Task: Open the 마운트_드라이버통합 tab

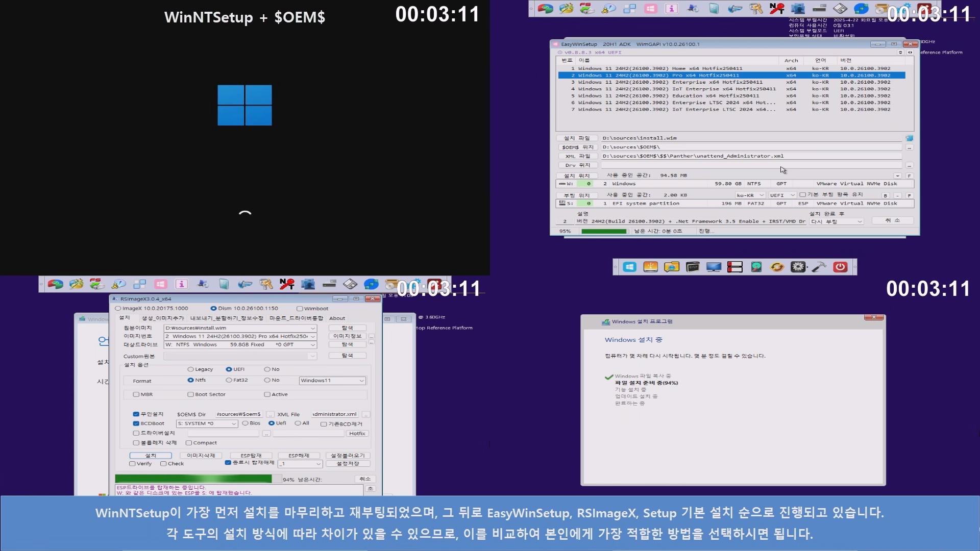Action: (296, 318)
